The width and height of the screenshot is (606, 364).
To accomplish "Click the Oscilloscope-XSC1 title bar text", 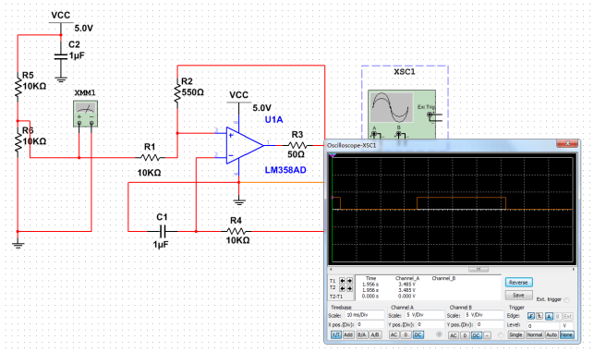I will pos(351,145).
